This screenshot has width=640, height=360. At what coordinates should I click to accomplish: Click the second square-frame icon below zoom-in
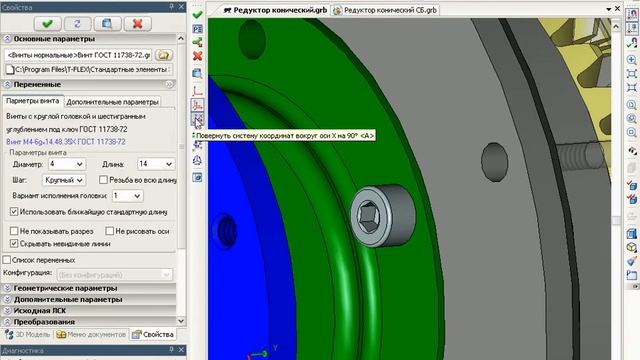click(x=632, y=88)
